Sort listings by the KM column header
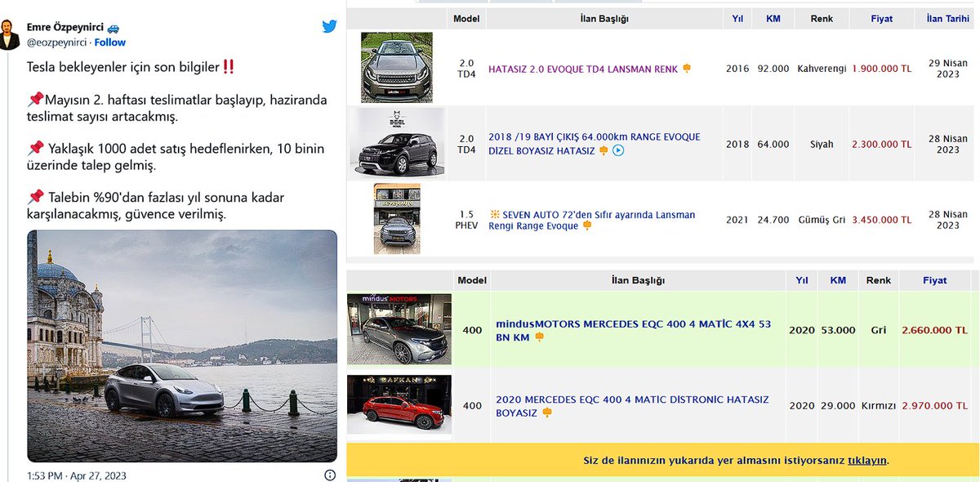This screenshot has width=980, height=482. point(772,18)
